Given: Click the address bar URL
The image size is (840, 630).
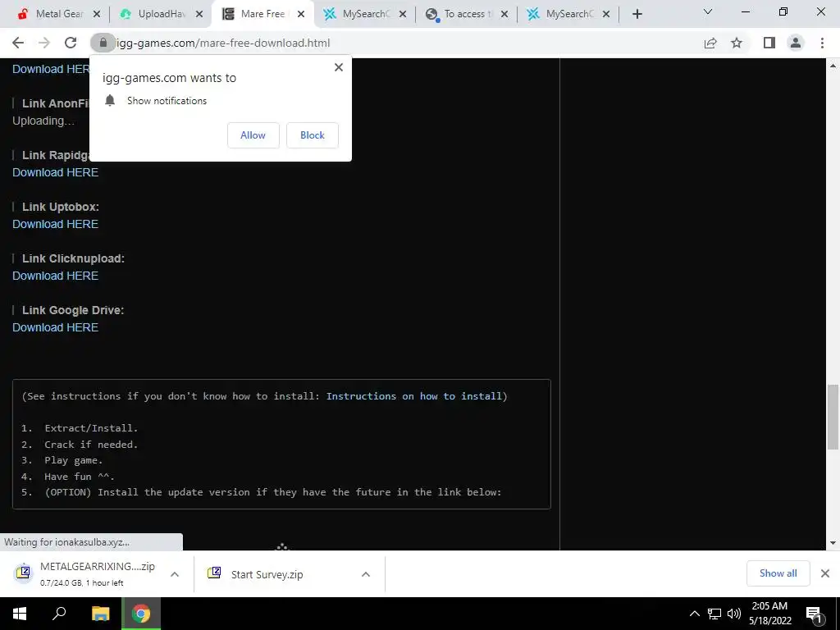Looking at the screenshot, I should [223, 43].
